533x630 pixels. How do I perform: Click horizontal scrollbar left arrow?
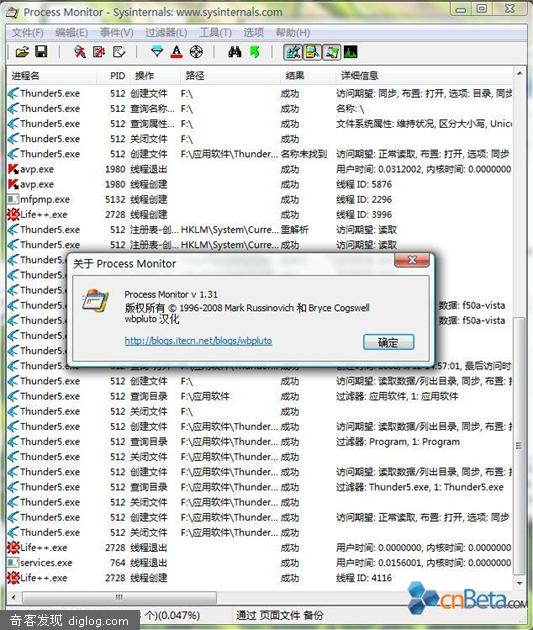[14, 597]
